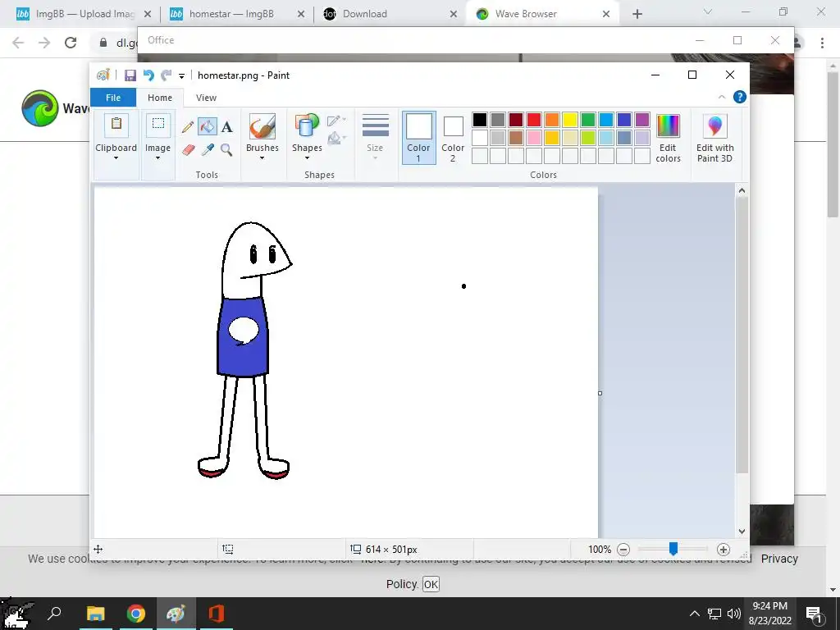Click the Redo arrow in Paint
Screen dimensions: 840x630
167,75
